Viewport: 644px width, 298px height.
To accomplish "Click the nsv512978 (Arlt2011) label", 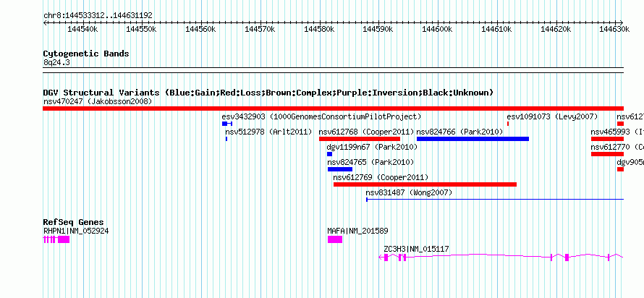I will (x=268, y=132).
